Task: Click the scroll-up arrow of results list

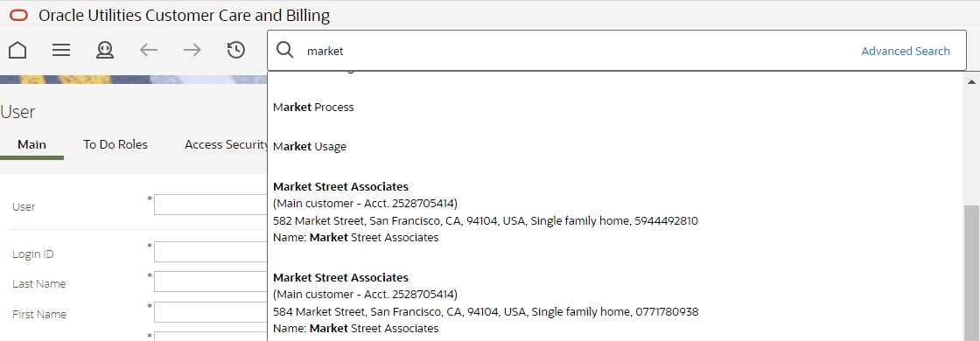Action: coord(972,82)
